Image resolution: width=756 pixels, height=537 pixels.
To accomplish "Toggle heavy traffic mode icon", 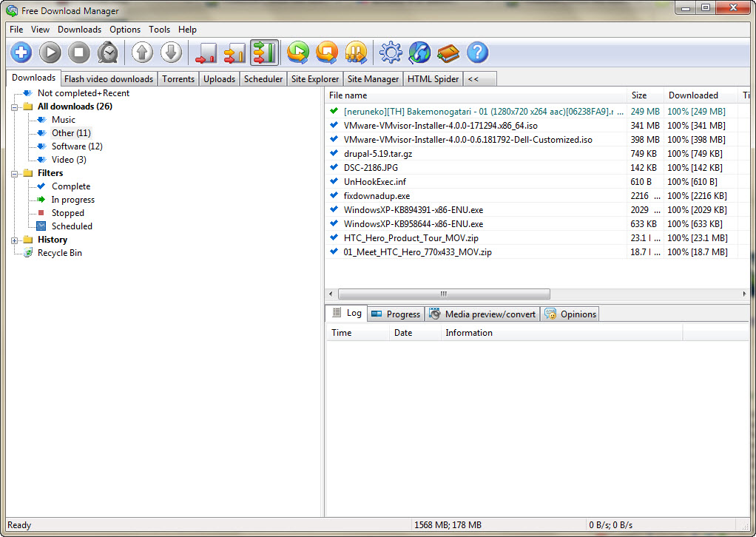I will point(264,52).
